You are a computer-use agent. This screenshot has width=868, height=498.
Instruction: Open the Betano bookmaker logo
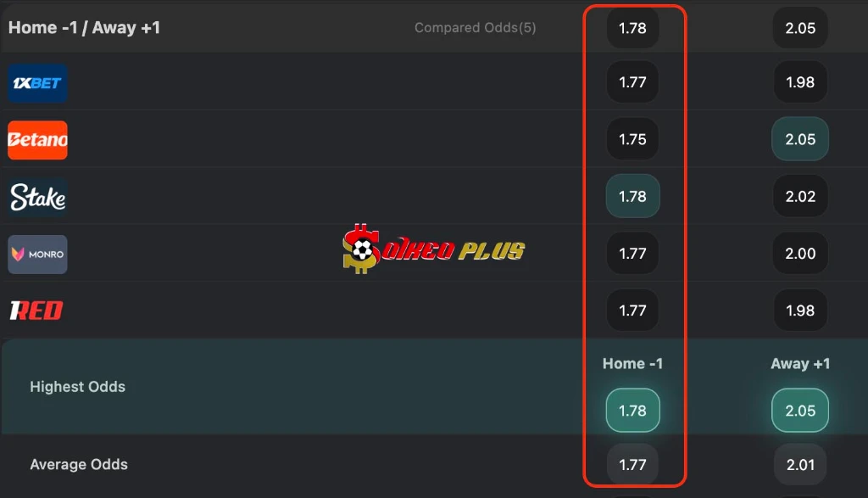click(37, 140)
